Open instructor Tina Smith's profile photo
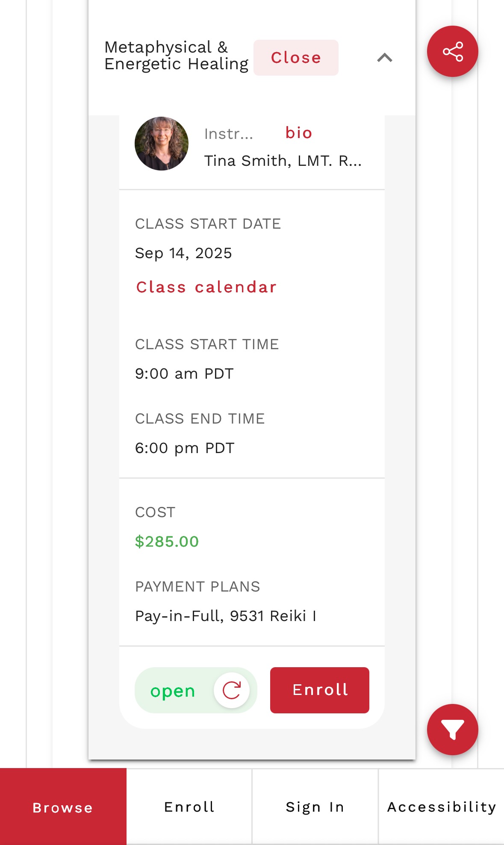 pyautogui.click(x=162, y=144)
